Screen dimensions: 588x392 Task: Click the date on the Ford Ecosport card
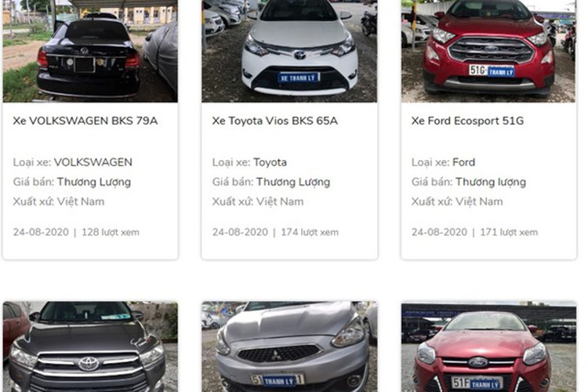click(x=439, y=232)
